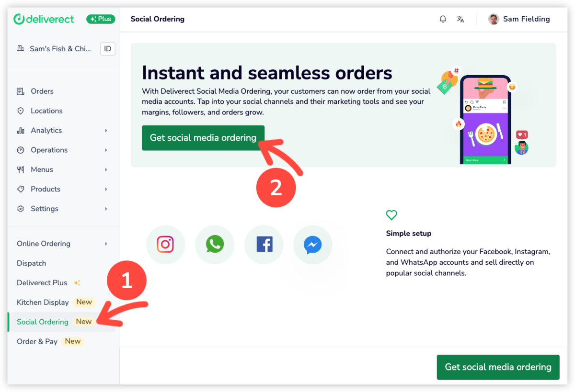Expand the Online Ordering submenu arrow
This screenshot has height=392, width=575.
click(x=106, y=244)
